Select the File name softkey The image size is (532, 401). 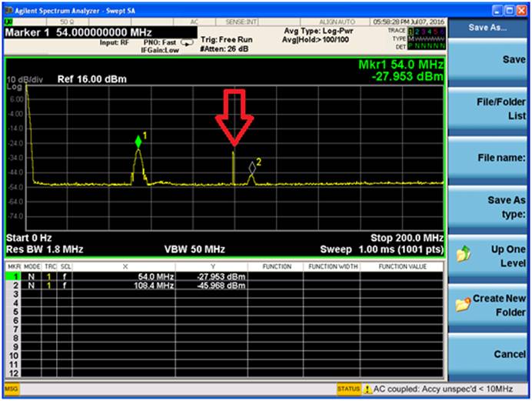pos(487,158)
